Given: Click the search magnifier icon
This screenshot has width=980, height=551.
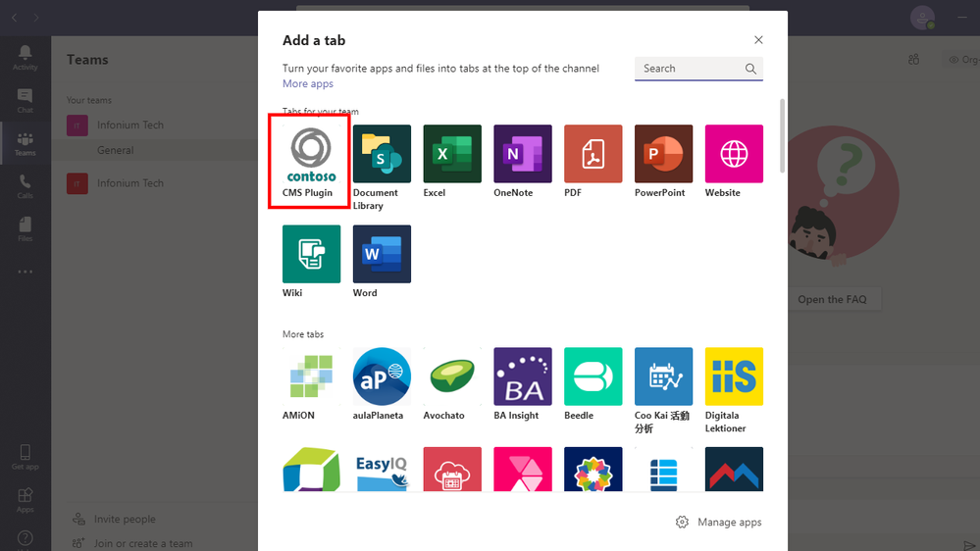Looking at the screenshot, I should [750, 69].
